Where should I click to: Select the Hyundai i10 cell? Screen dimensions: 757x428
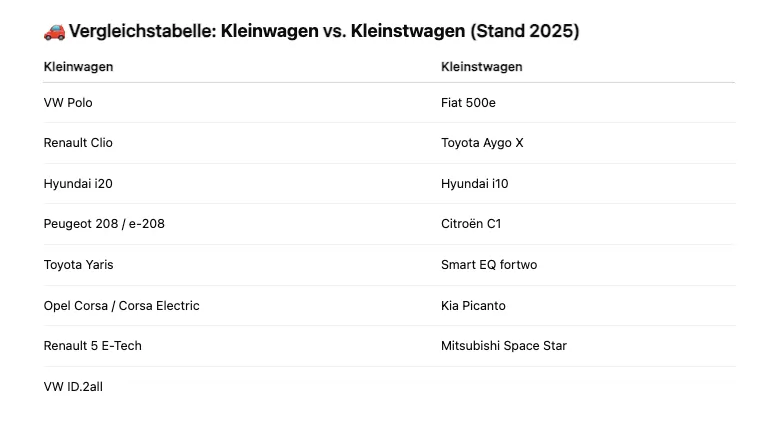(474, 184)
